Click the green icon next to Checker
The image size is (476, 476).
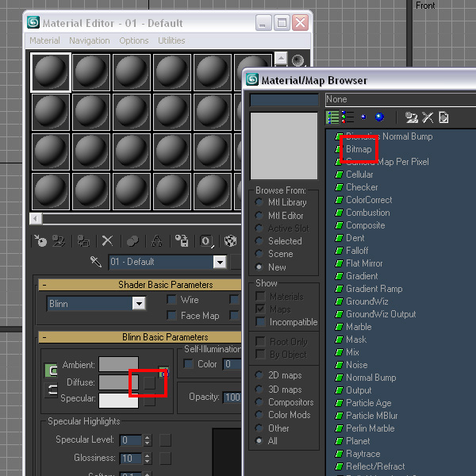pos(339,187)
